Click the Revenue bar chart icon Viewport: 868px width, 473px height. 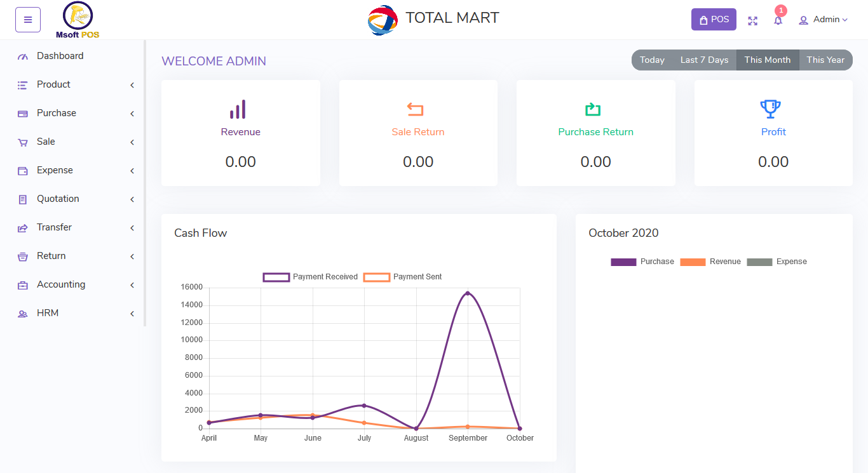[x=238, y=109]
